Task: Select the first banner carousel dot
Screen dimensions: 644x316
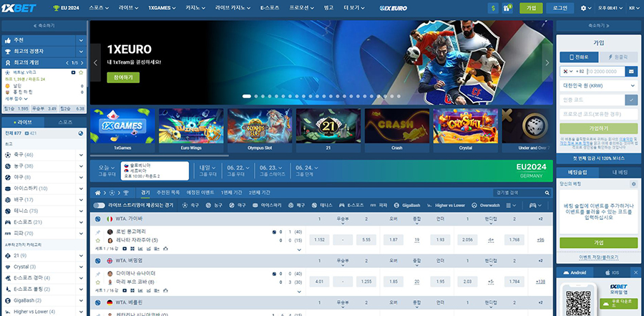Action: [246, 96]
